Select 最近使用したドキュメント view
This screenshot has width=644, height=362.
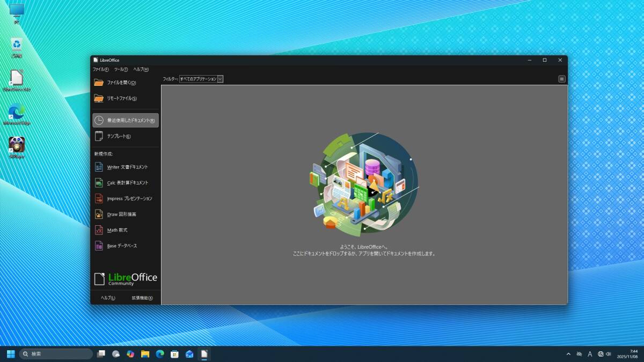point(126,121)
